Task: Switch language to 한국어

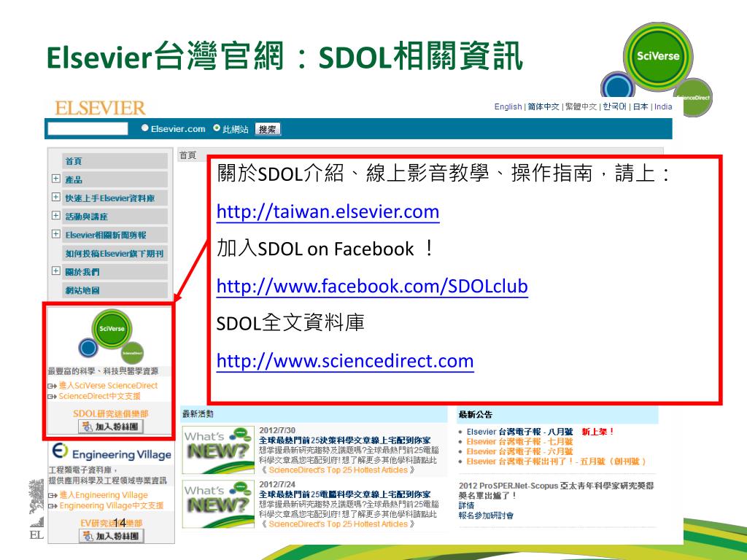Action: click(x=614, y=106)
